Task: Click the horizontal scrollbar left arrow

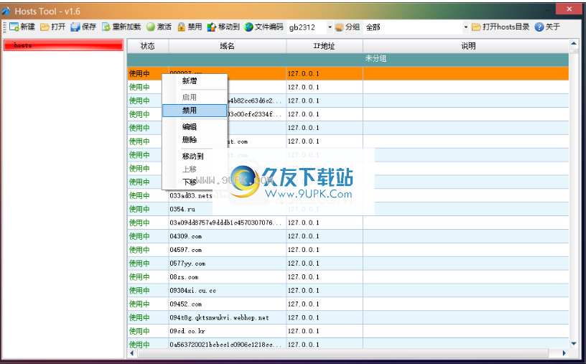Action: pyautogui.click(x=131, y=353)
